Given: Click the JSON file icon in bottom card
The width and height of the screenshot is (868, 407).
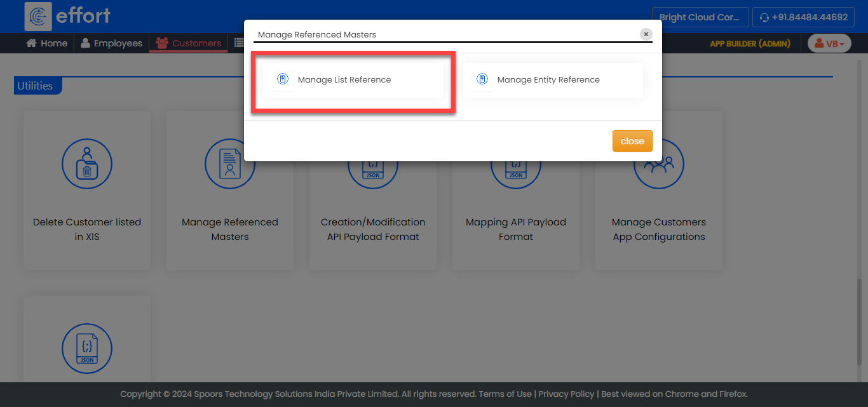Looking at the screenshot, I should click(x=87, y=348).
